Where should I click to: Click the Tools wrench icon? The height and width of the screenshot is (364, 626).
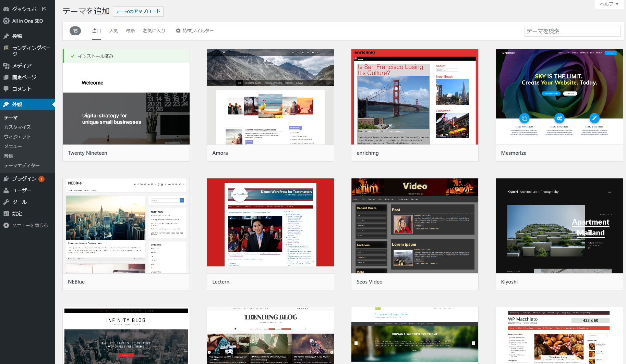(x=6, y=202)
